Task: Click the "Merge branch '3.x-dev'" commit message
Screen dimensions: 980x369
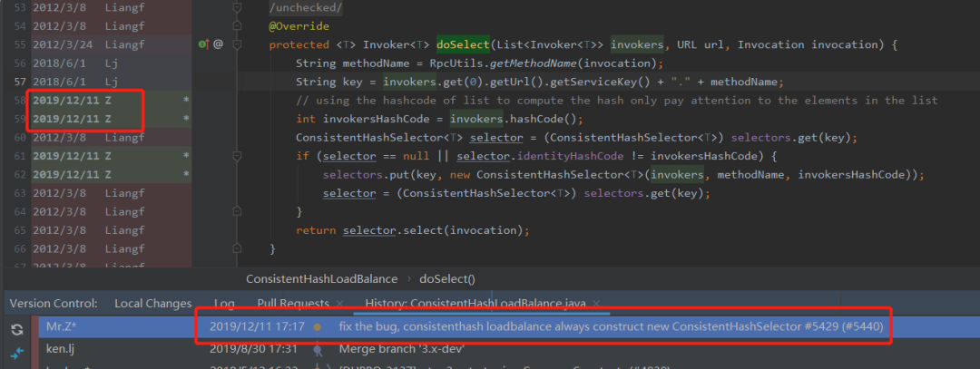Action: coord(401,348)
